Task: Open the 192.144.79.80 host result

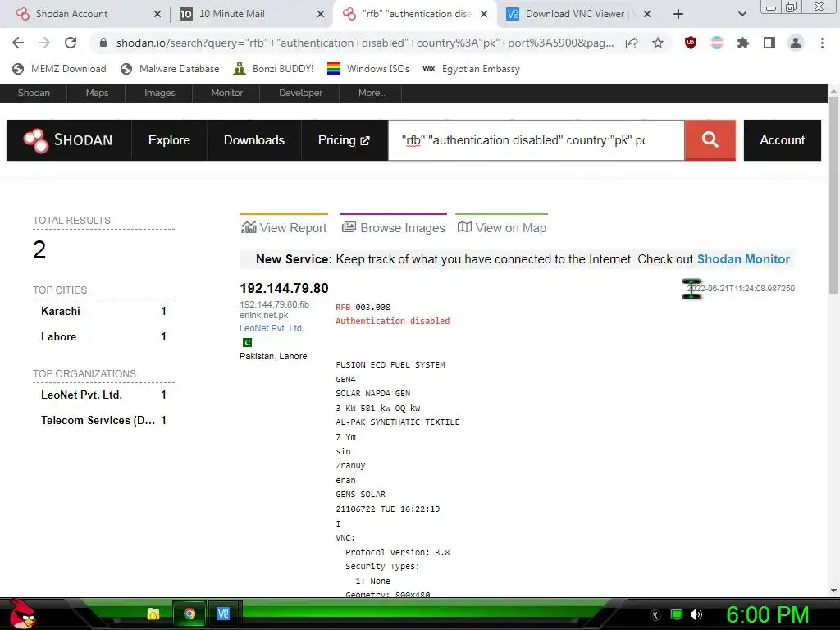Action: click(284, 288)
